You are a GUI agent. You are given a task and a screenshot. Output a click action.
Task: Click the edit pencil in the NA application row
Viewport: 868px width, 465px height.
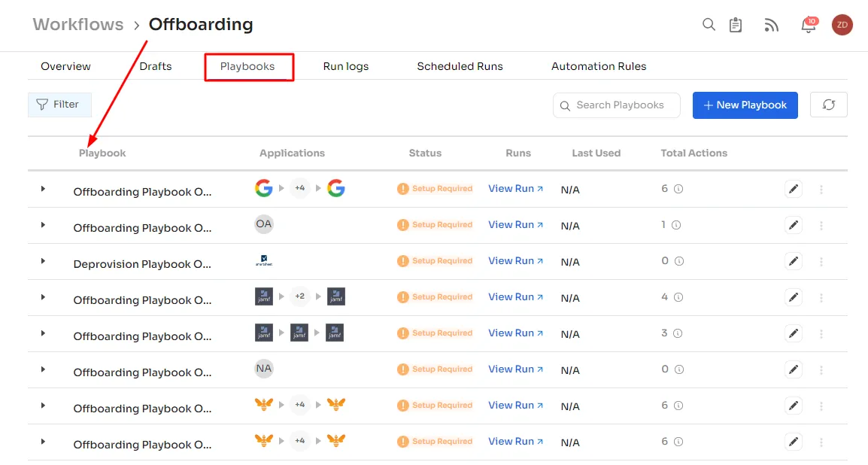[x=794, y=369]
